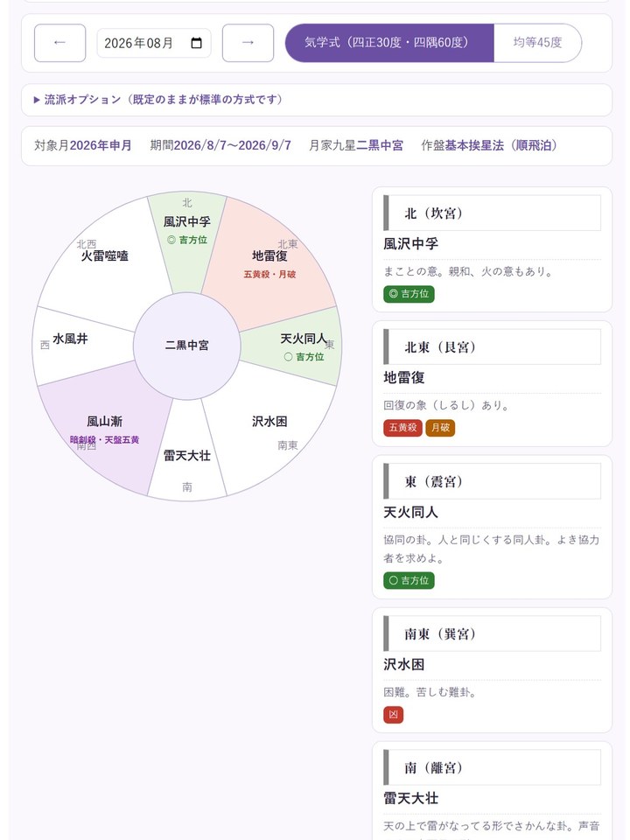Open the 北東（艮宮） card header
Screen dimensions: 630x840
coord(493,347)
